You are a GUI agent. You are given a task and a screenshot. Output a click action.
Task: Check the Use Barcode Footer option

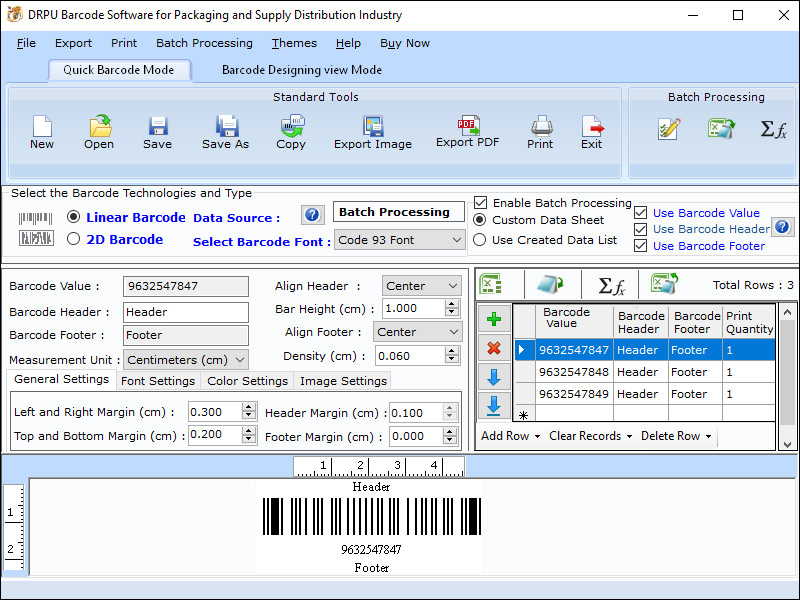641,245
